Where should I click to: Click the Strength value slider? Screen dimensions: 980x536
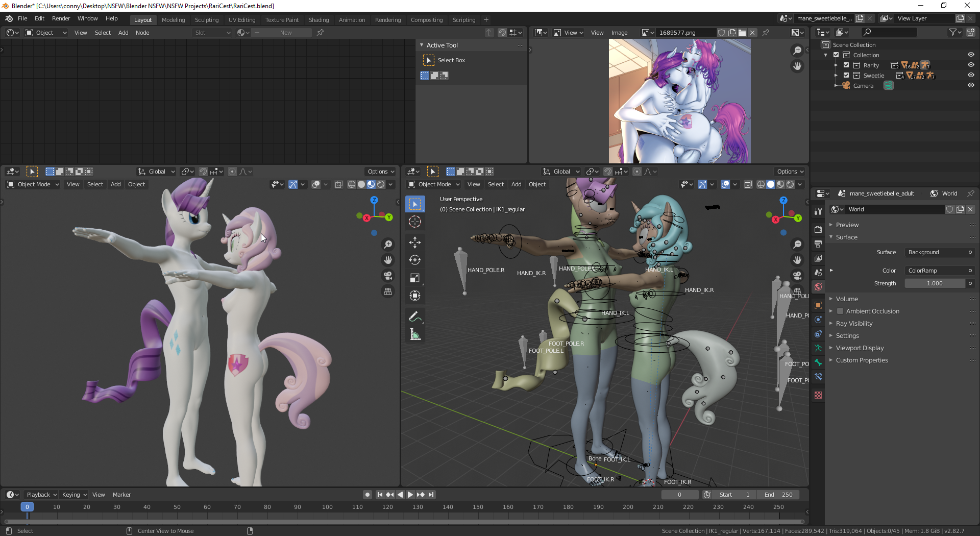(x=935, y=283)
